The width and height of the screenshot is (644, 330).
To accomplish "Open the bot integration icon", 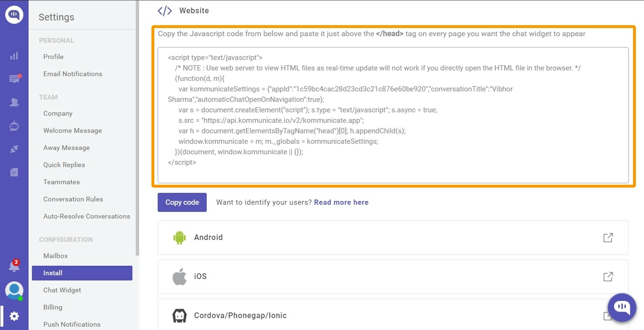I will point(14,126).
